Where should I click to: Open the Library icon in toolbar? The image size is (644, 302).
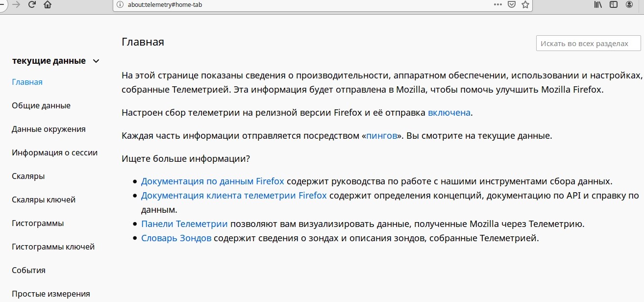(598, 4)
